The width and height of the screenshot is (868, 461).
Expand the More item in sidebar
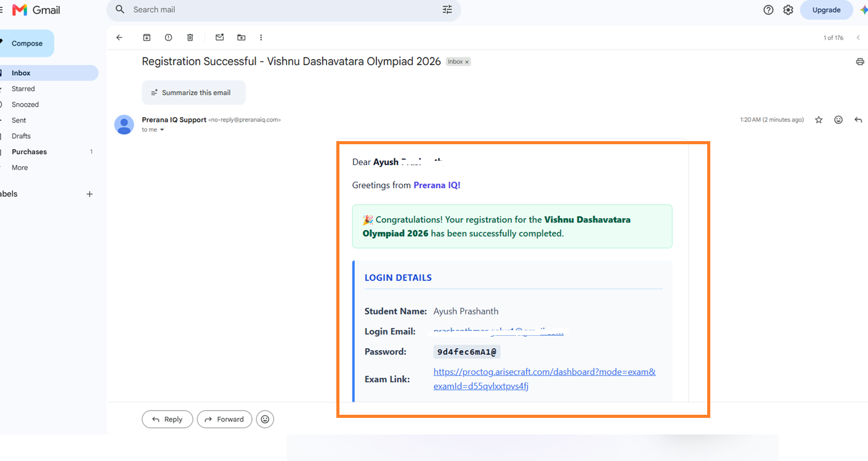(x=20, y=168)
